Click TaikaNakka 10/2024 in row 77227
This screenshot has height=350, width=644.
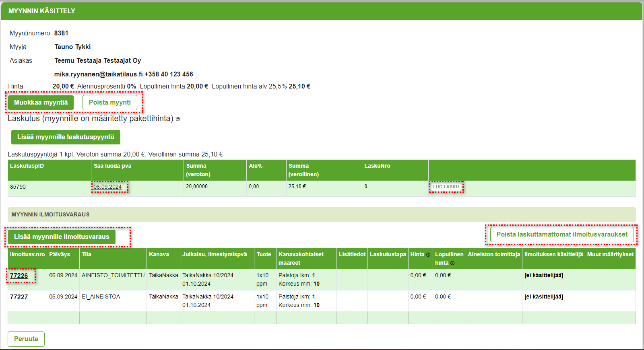[x=208, y=296]
